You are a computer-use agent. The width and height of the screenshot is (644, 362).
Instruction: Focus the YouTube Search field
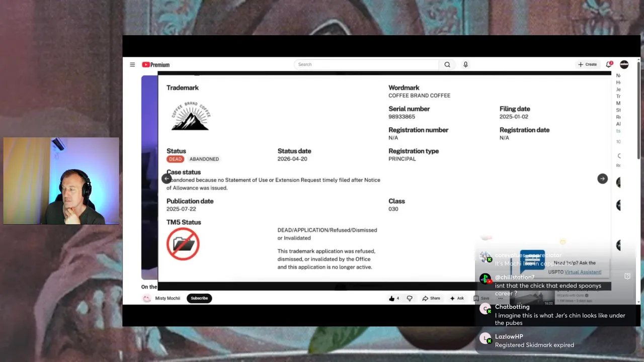(366, 64)
